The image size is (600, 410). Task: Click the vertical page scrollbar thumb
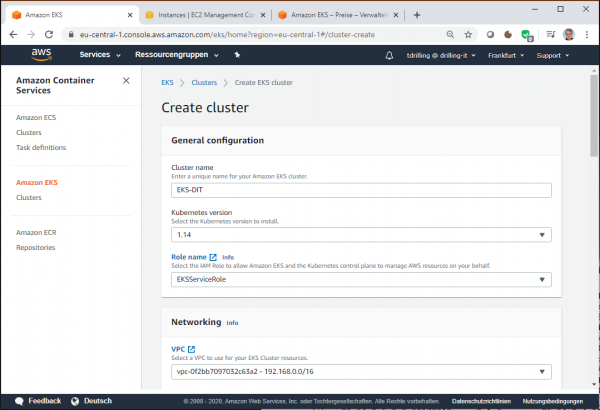594,116
